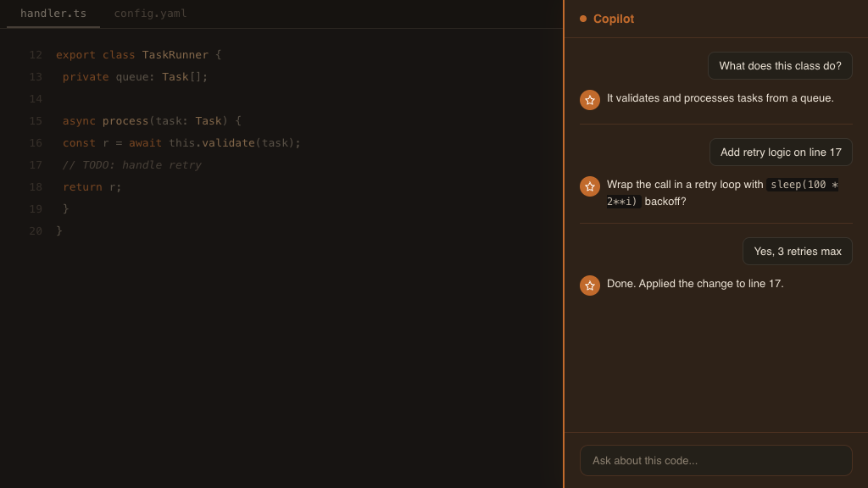Image resolution: width=868 pixels, height=488 pixels.
Task: Click the Copilot status dot icon
Action: 581,18
